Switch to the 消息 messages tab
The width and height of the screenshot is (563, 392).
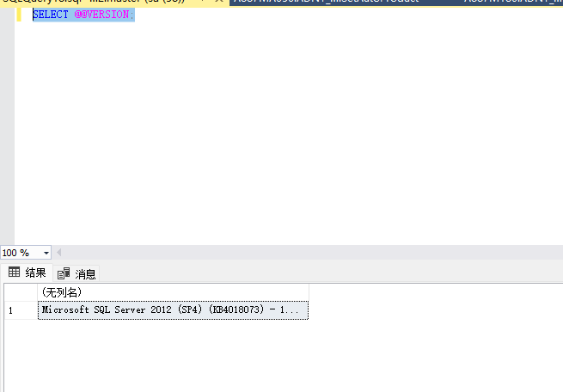pyautogui.click(x=76, y=274)
